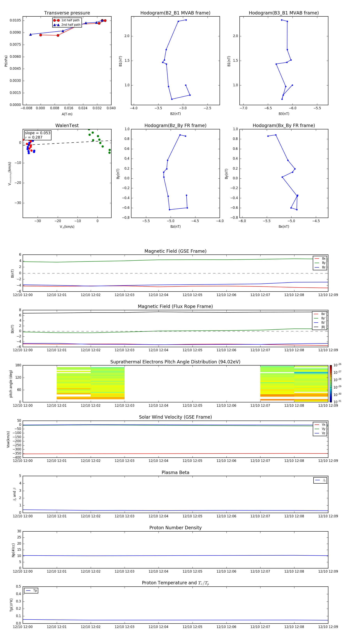Select By' in the flux rope legend

coord(320,318)
